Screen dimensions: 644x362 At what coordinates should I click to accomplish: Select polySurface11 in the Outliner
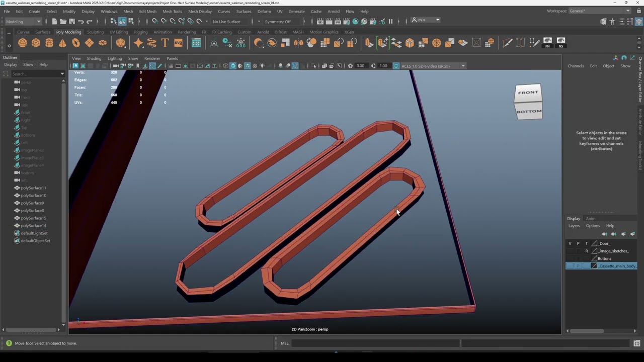[33, 188]
